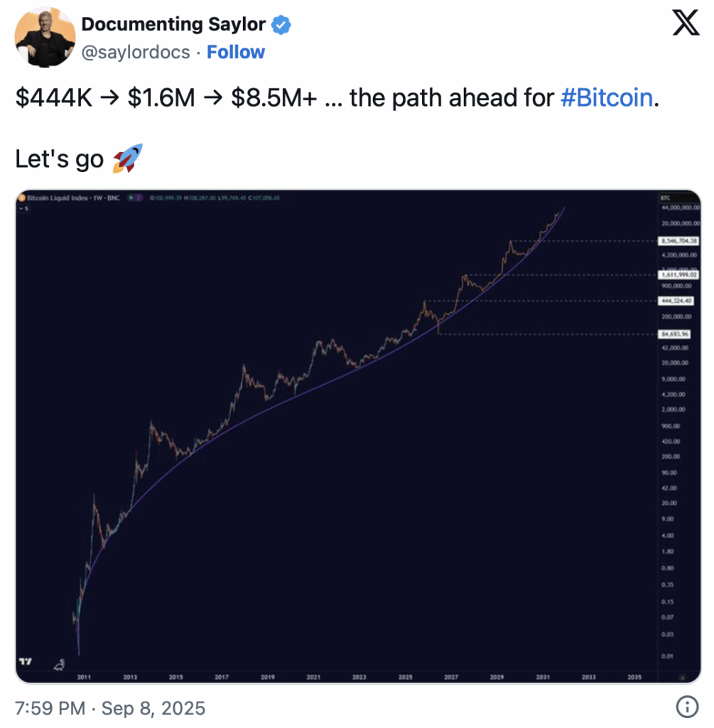Screen dimensions: 714x728
Task: Click the small runner icon beside the TradingView logo
Action: click(x=60, y=665)
